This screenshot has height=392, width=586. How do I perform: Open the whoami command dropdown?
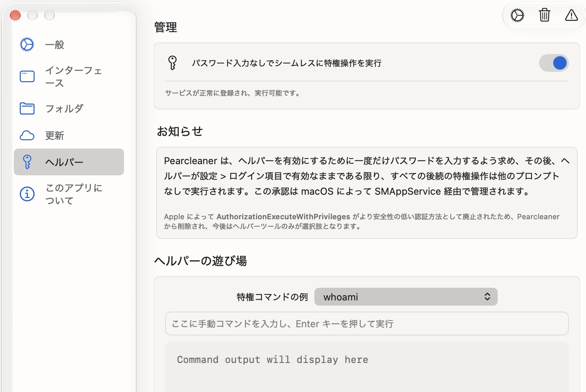[406, 297]
